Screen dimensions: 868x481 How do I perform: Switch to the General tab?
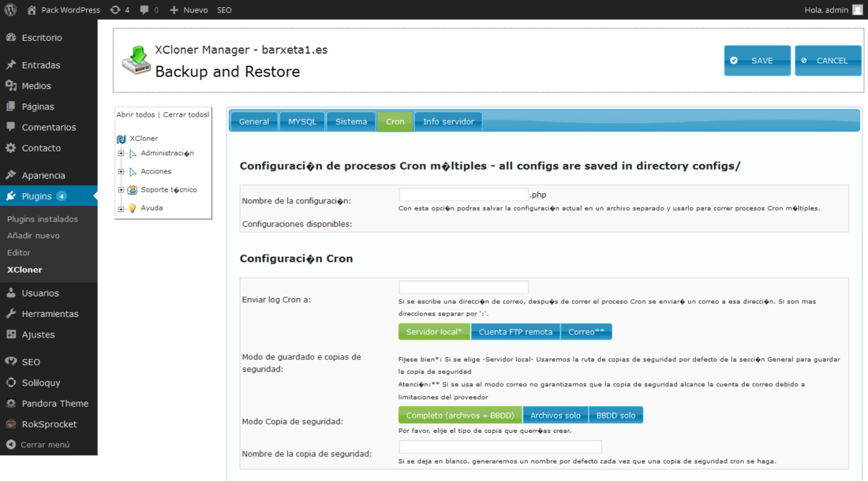[254, 121]
